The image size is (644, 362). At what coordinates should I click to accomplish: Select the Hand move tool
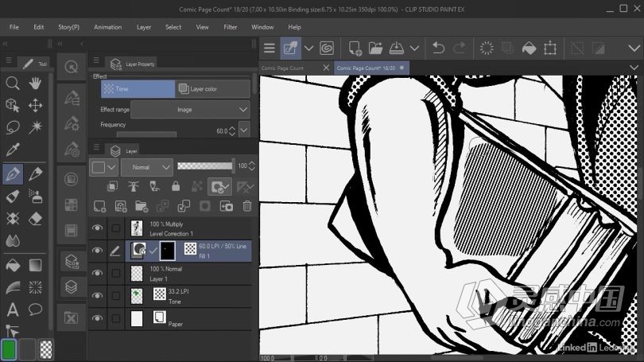[x=35, y=84]
